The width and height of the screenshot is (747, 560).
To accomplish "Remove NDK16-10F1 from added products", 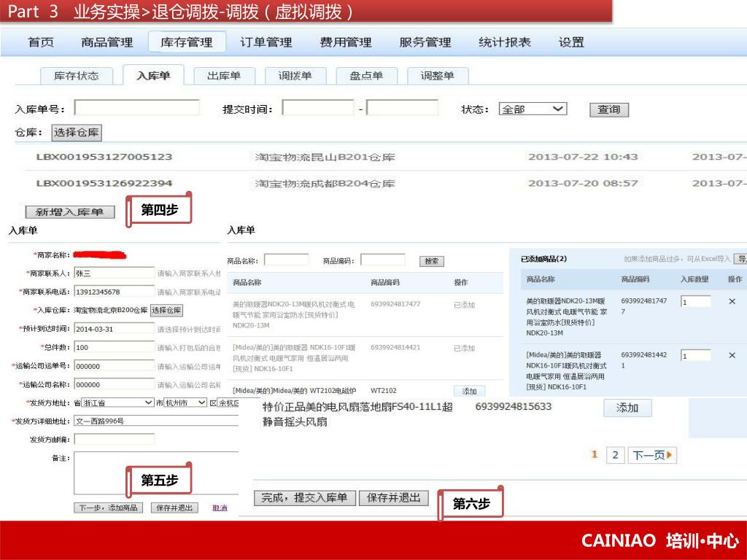I will click(x=732, y=355).
